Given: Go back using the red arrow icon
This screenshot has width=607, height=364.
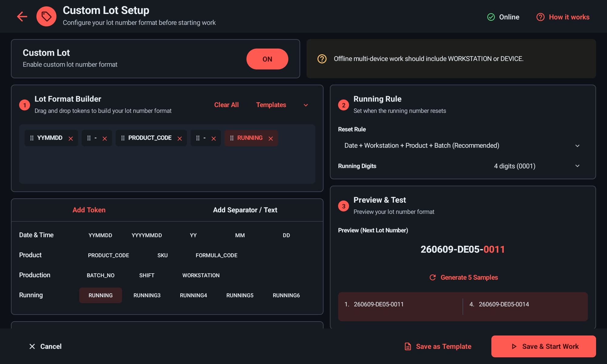Looking at the screenshot, I should point(22,16).
